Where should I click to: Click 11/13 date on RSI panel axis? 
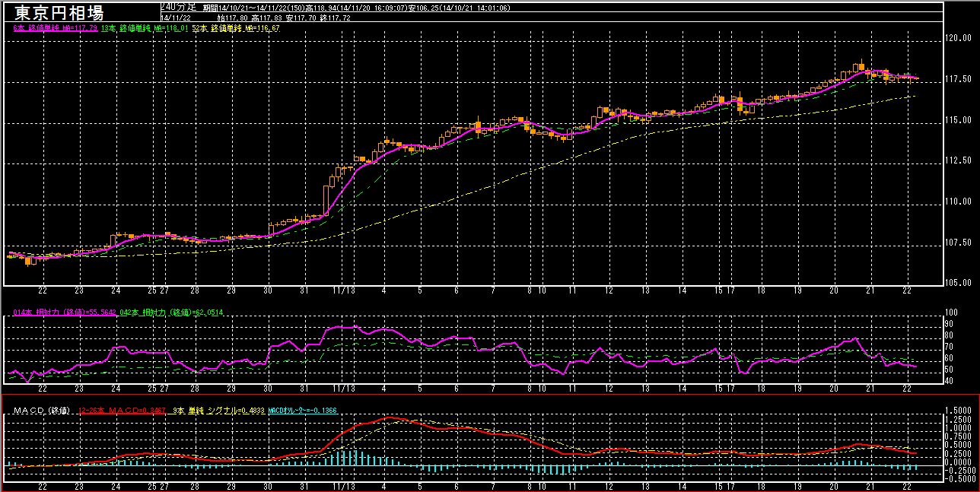(x=344, y=388)
